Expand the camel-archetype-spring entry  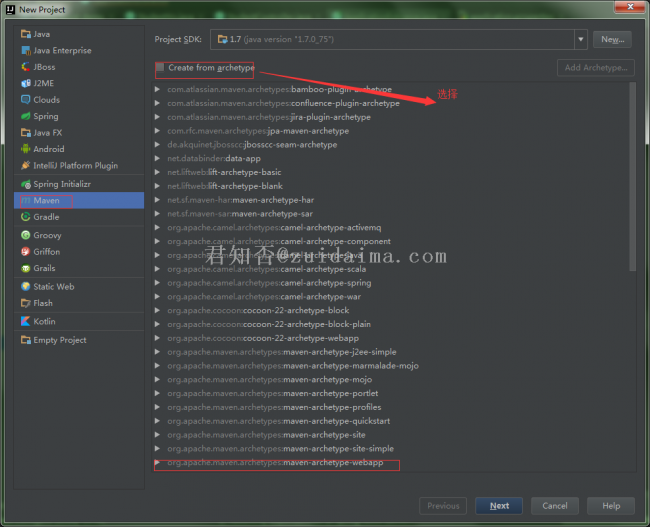(x=158, y=283)
